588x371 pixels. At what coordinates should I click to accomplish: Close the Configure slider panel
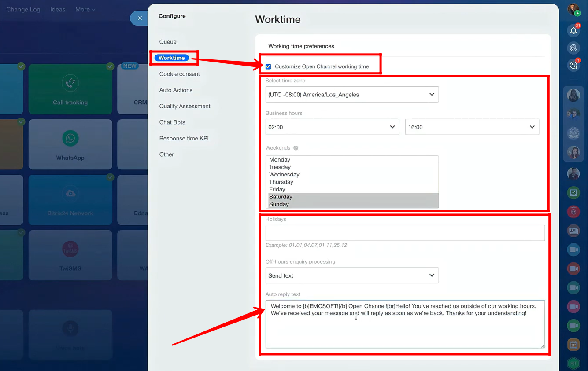[x=140, y=18]
